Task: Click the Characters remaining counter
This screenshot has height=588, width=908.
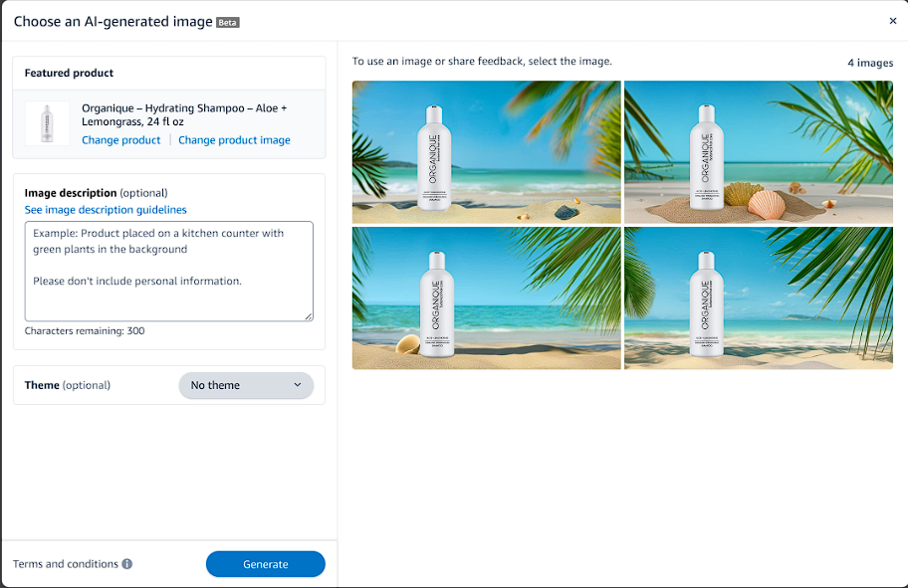Action: (x=85, y=330)
